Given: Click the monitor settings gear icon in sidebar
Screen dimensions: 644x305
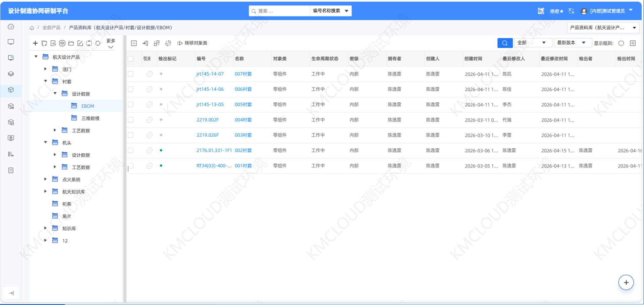Looking at the screenshot, I should click(x=11, y=138).
